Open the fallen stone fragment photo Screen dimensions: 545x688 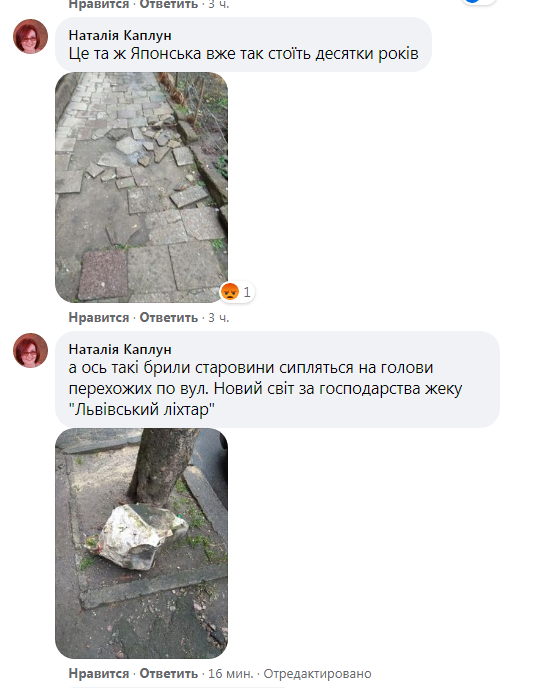(x=141, y=543)
